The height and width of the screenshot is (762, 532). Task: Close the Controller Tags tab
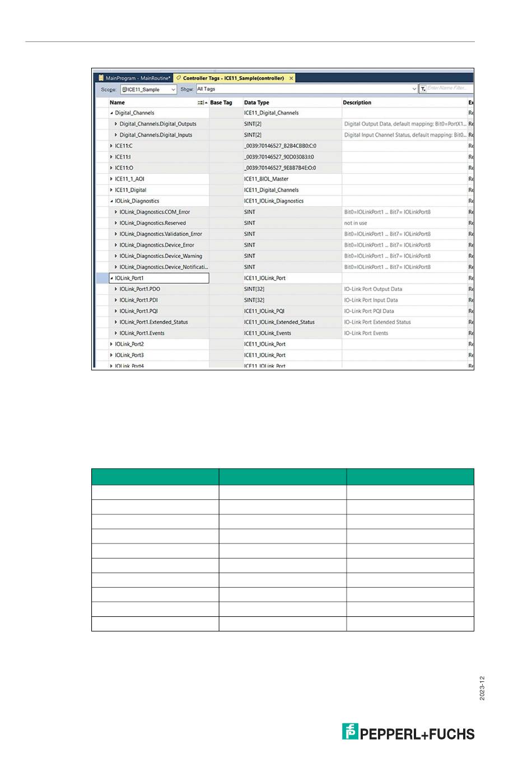[x=291, y=78]
